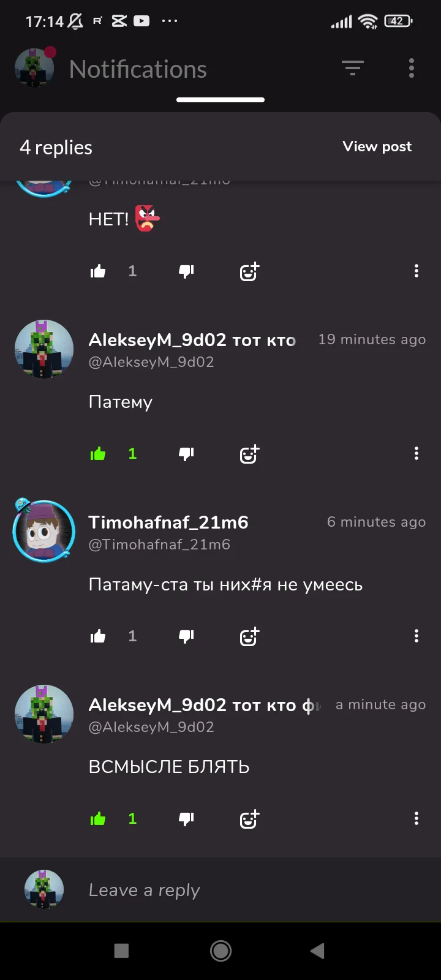The width and height of the screenshot is (441, 980).
Task: Open options menu for "НЕТ!" reply
Action: (x=417, y=271)
